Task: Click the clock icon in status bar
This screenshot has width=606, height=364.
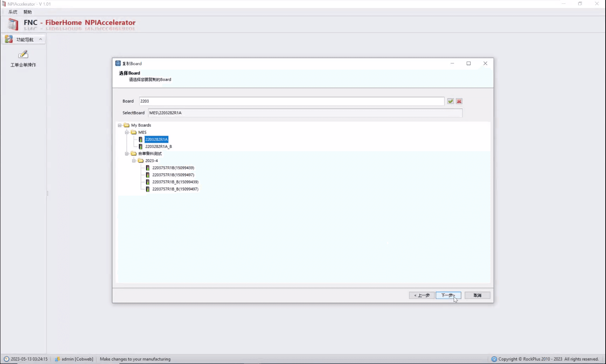Action: 6,359
